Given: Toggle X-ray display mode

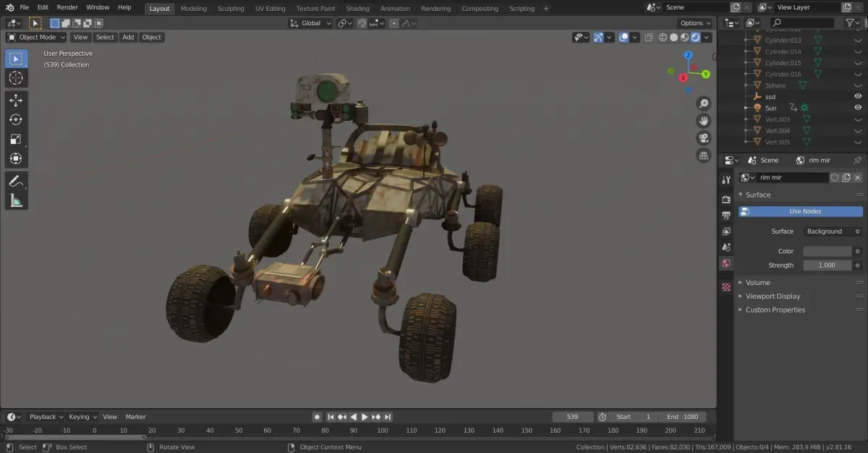Looking at the screenshot, I should click(649, 38).
